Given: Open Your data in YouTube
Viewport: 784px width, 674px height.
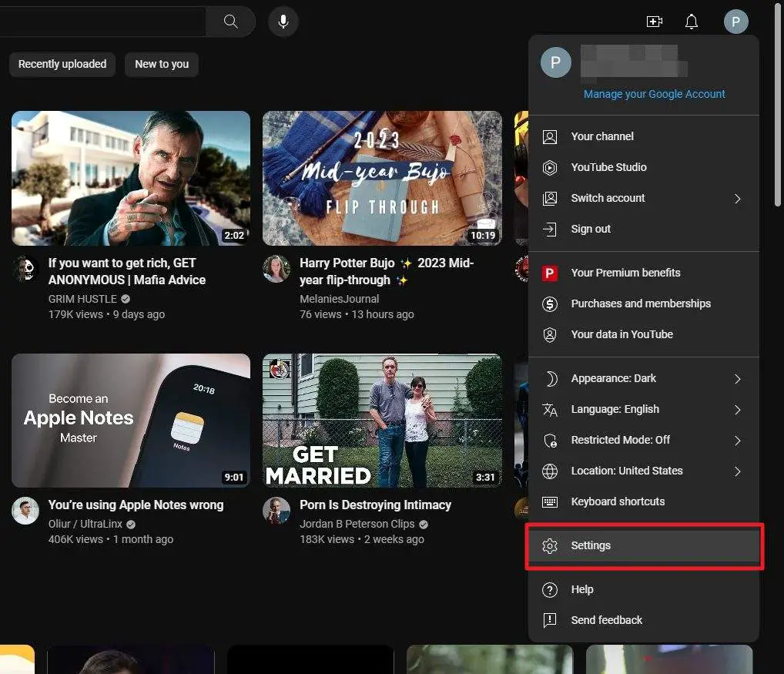Looking at the screenshot, I should [644, 334].
